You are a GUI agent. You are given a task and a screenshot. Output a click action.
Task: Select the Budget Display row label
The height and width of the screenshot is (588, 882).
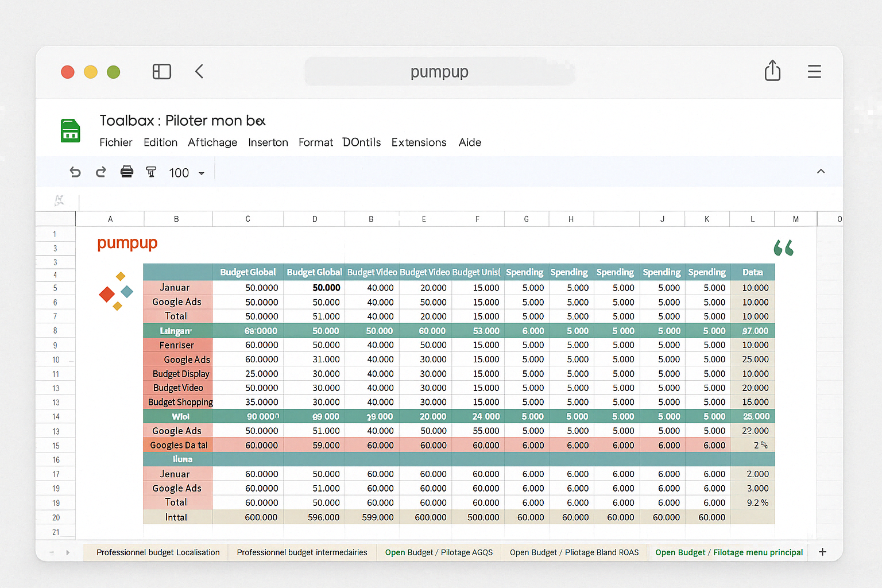click(x=178, y=374)
